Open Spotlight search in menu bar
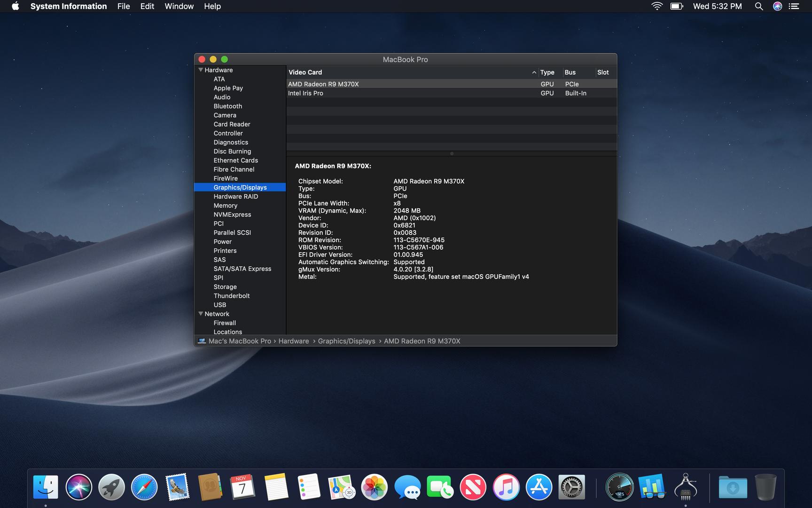Viewport: 812px width, 508px height. pos(758,6)
